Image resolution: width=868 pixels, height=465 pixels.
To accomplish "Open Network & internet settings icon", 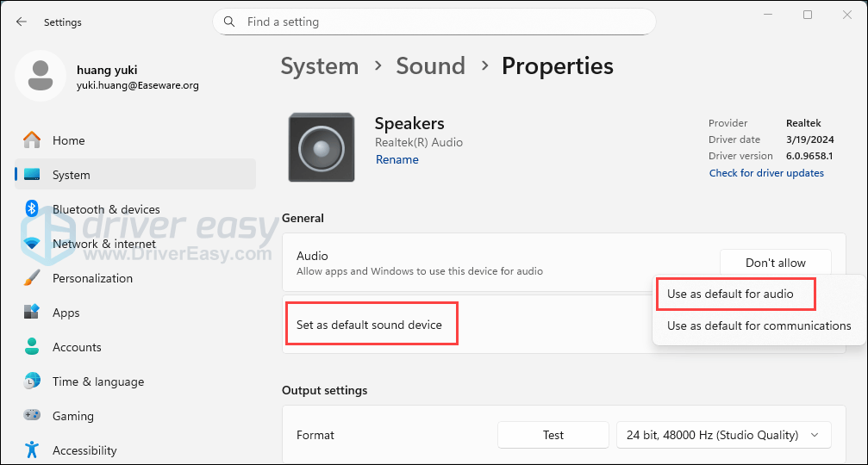I will point(32,244).
